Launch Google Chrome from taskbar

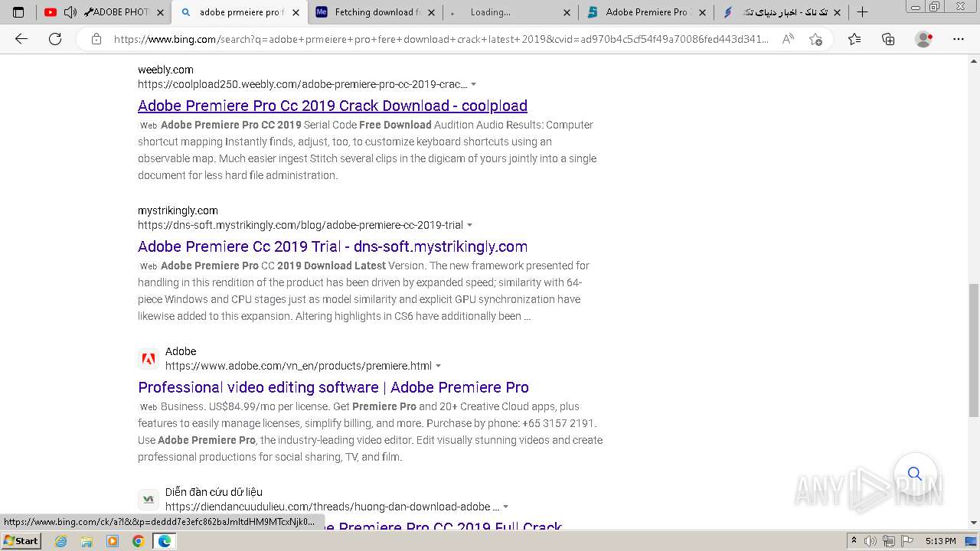[x=138, y=541]
